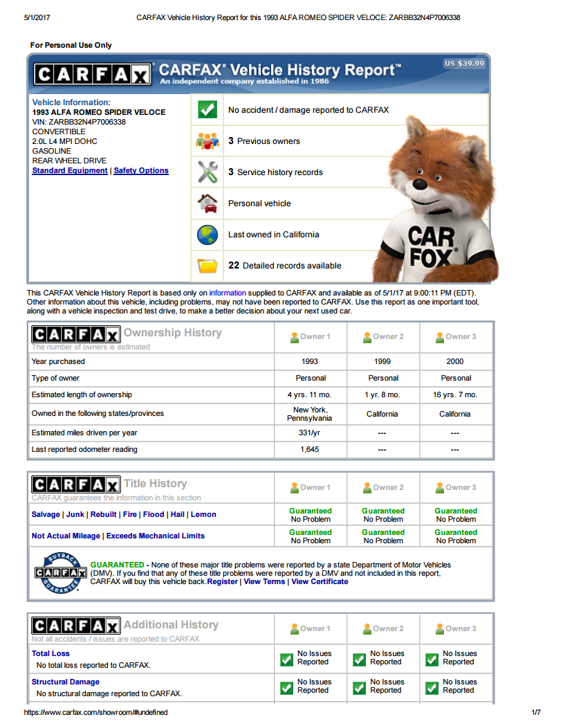This screenshot has width=563, height=728.
Task: Click the Owner 1 icon in Title History
Action: (x=294, y=488)
